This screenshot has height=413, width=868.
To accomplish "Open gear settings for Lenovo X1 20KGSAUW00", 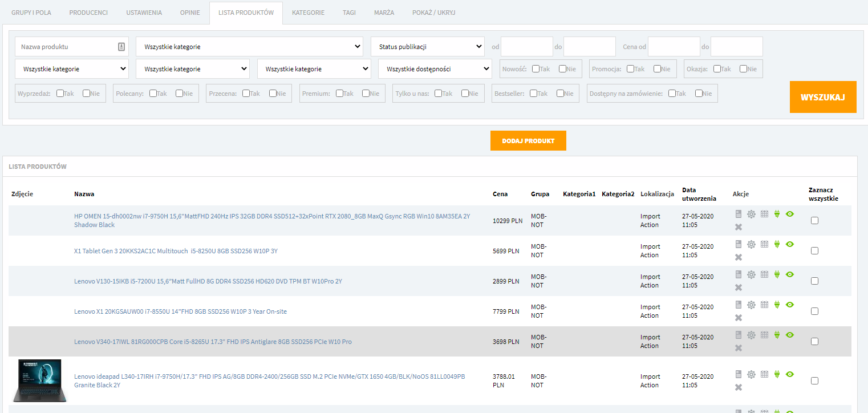I will click(x=751, y=305).
